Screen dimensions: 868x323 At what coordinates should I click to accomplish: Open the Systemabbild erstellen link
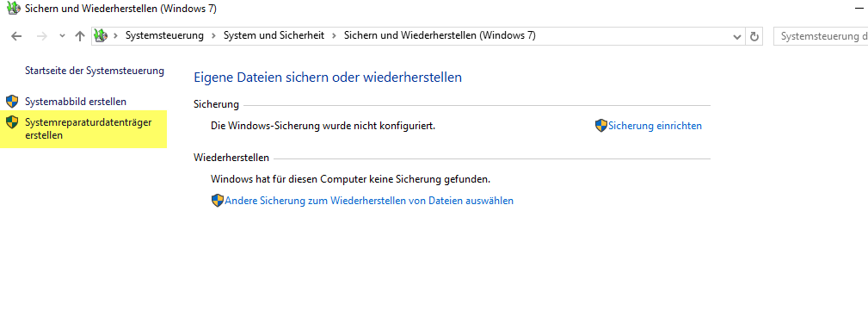(x=76, y=102)
